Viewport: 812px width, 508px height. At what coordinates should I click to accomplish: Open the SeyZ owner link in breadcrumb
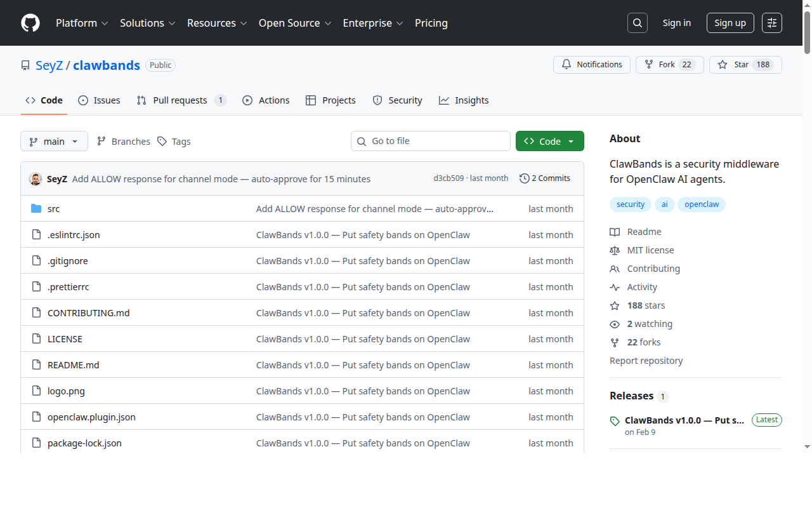click(49, 65)
